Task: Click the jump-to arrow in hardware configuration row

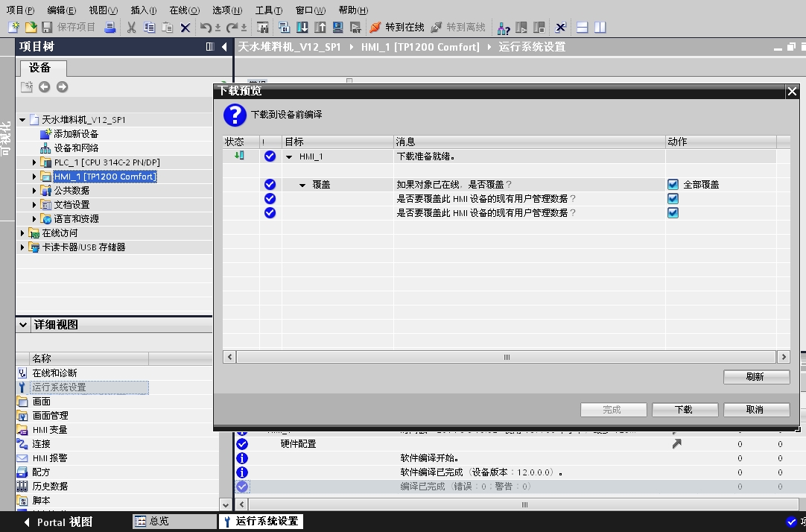Action: click(x=677, y=443)
